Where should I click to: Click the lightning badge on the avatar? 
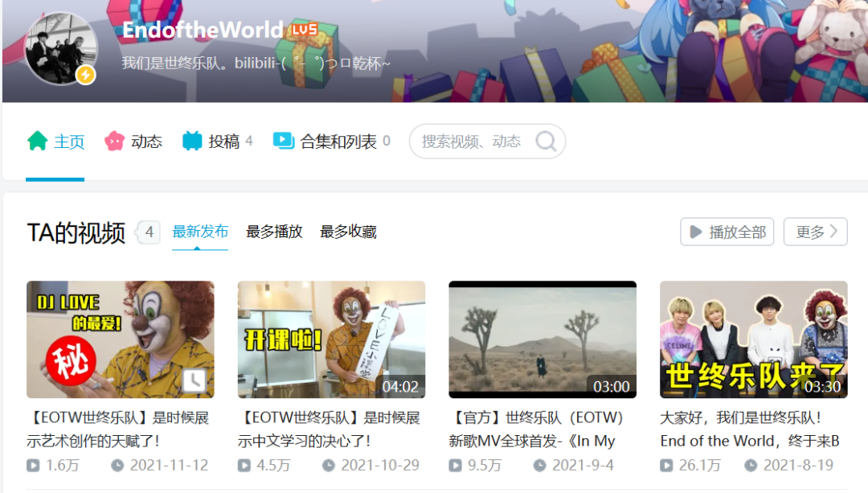click(x=86, y=74)
